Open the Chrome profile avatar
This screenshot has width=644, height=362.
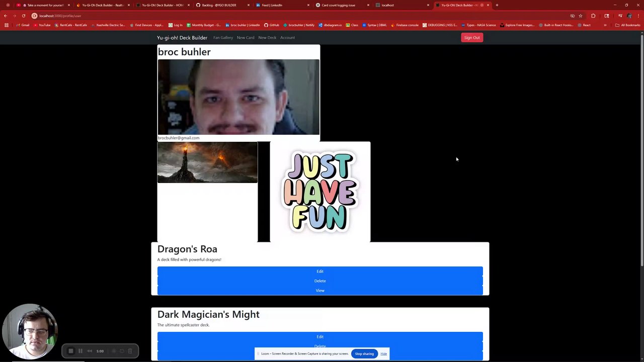click(629, 16)
